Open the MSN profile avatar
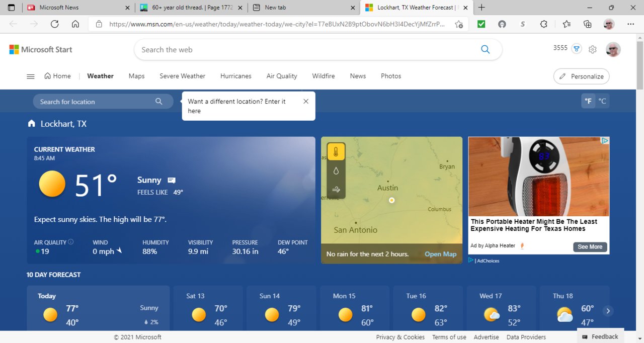Image resolution: width=644 pixels, height=343 pixels. [613, 49]
